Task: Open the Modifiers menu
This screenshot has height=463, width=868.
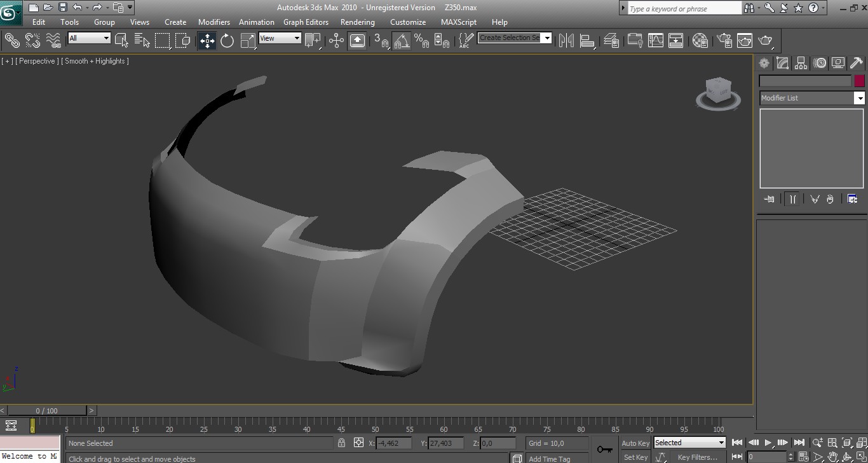Action: [x=214, y=22]
